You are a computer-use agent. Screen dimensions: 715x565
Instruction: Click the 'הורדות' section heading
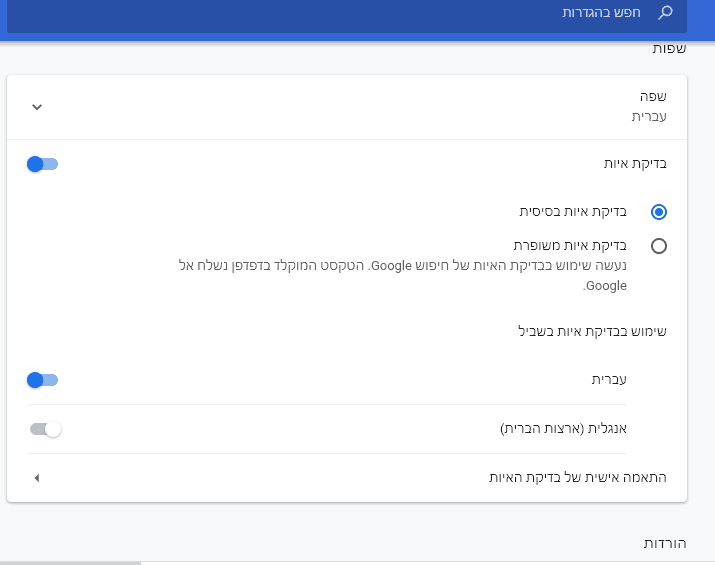[664, 542]
